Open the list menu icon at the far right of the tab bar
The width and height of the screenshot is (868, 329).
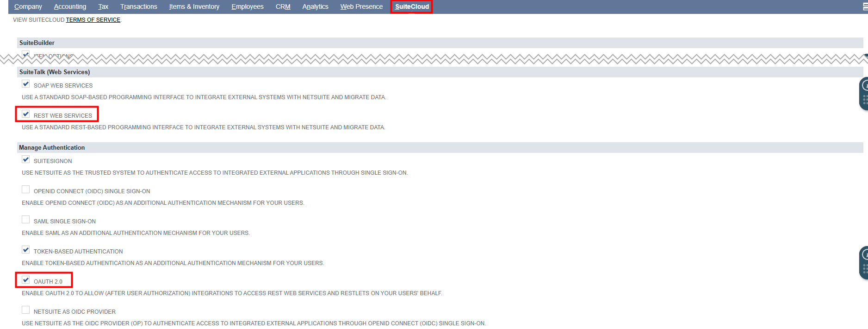point(865,6)
